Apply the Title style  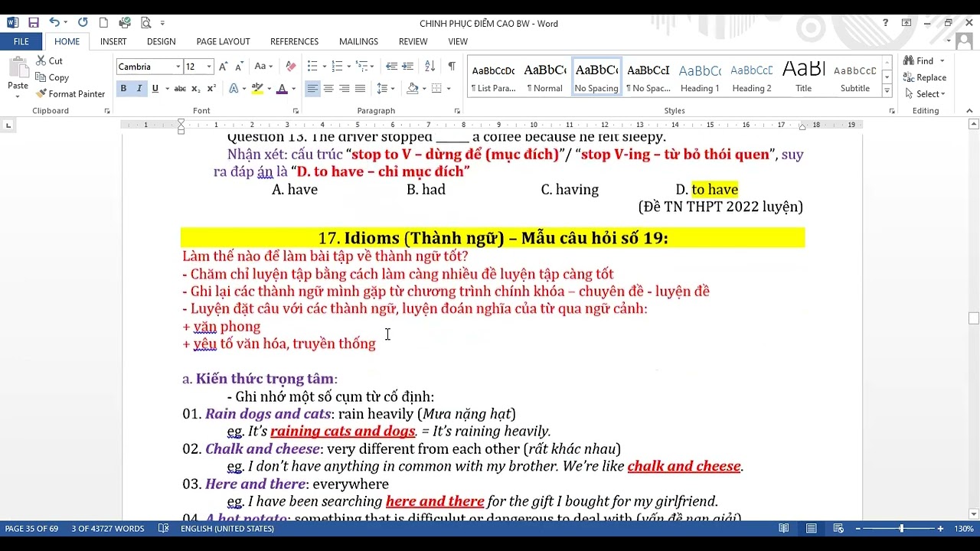(x=803, y=77)
